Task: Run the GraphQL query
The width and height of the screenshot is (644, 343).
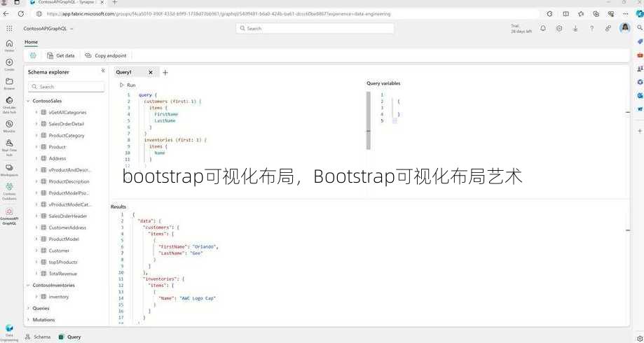Action: 128,85
